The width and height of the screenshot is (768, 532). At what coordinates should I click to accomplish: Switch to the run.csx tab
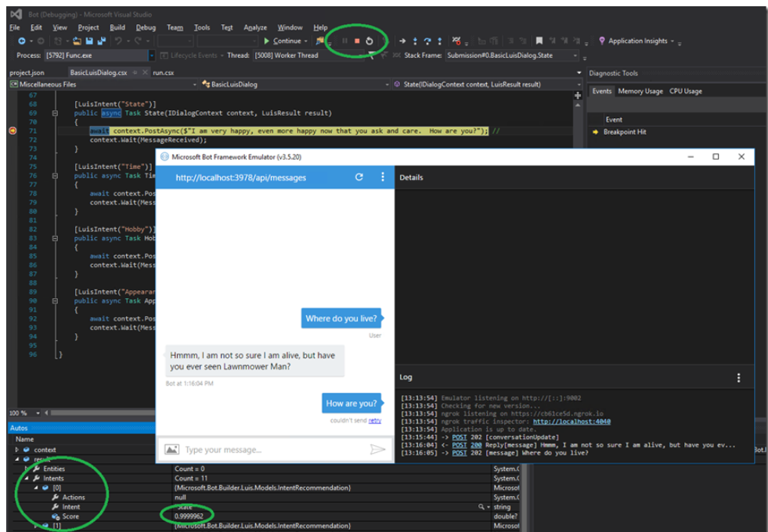[163, 73]
